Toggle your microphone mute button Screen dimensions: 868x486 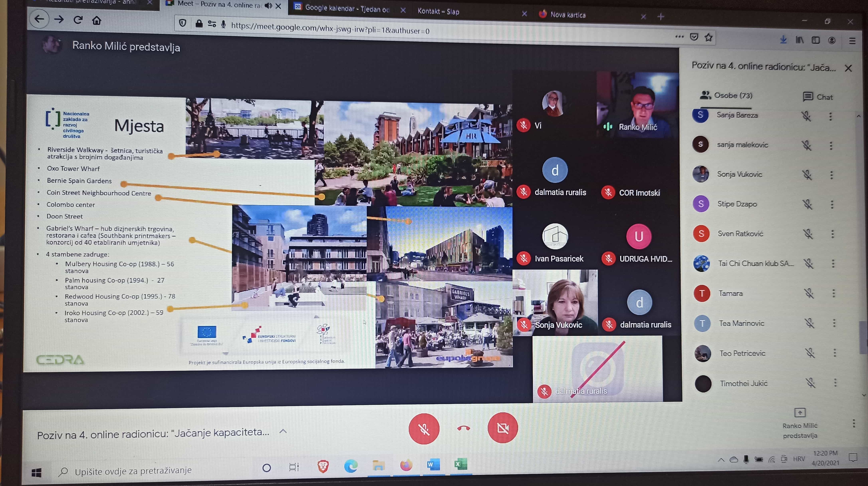tap(424, 429)
